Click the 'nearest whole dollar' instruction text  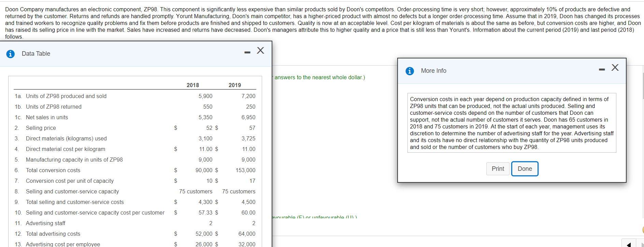(x=320, y=78)
